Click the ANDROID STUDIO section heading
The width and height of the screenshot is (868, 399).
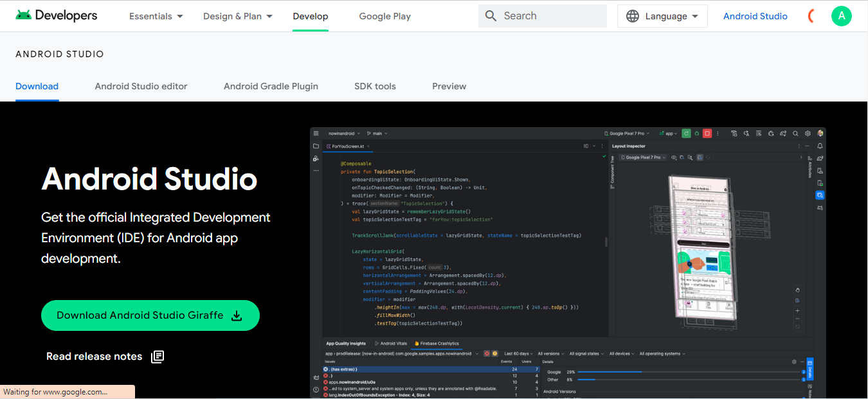point(60,55)
